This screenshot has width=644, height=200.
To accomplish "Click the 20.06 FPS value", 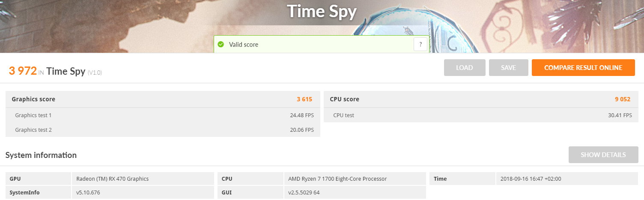I will click(302, 130).
